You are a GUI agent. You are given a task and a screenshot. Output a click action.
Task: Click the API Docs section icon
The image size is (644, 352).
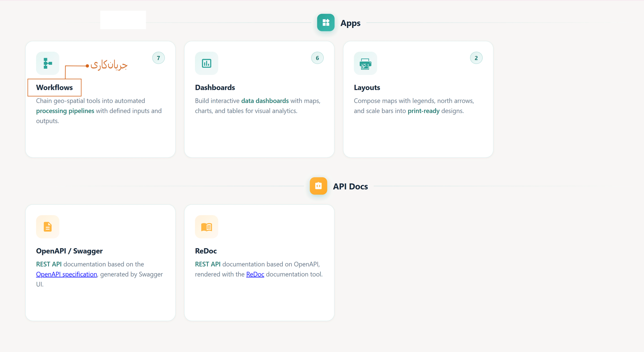318,186
